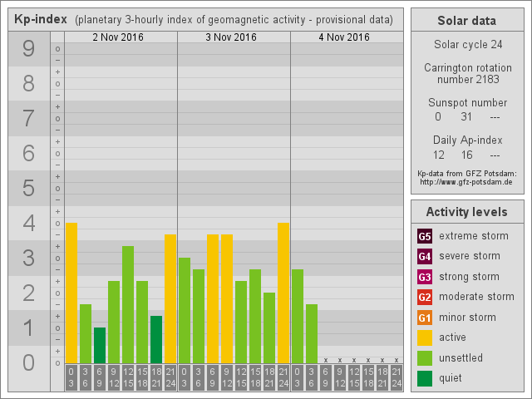532x399 pixels.
Task: Click the G4 severe storm icon
Action: [425, 256]
